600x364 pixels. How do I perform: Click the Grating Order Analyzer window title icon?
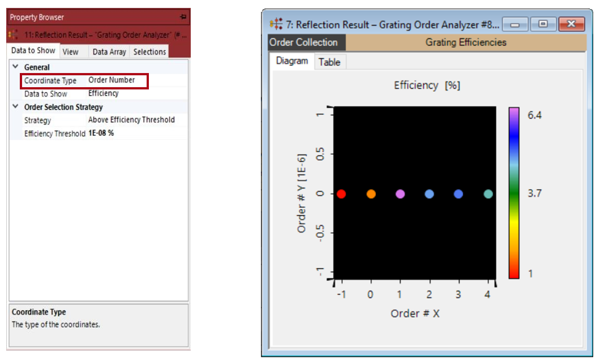tap(276, 24)
